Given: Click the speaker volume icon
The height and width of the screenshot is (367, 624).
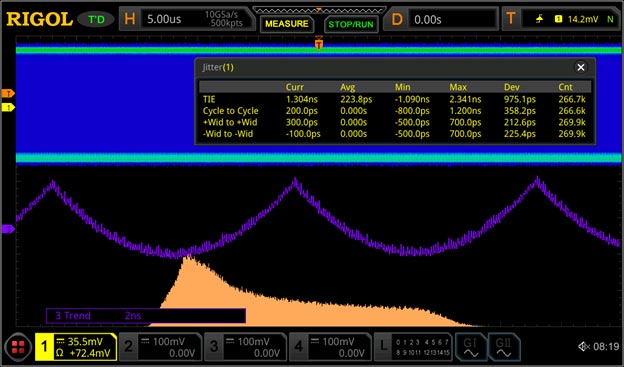Looking at the screenshot, I should (x=584, y=347).
